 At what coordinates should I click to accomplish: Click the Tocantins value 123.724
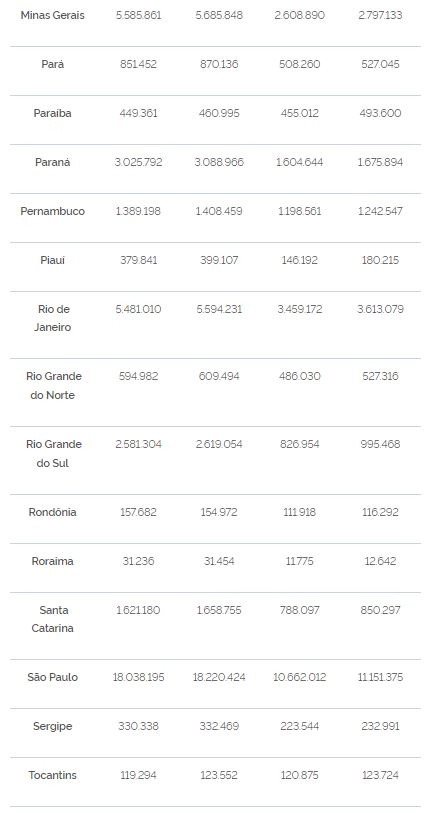click(380, 775)
